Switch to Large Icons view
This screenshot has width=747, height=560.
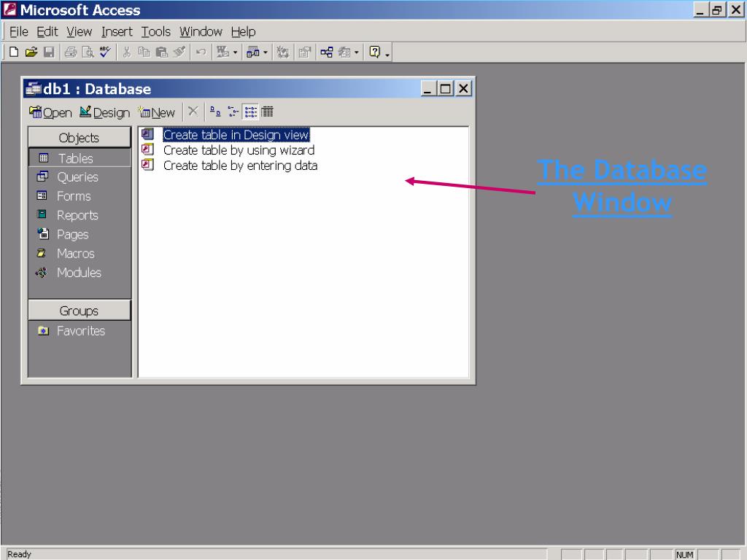215,112
